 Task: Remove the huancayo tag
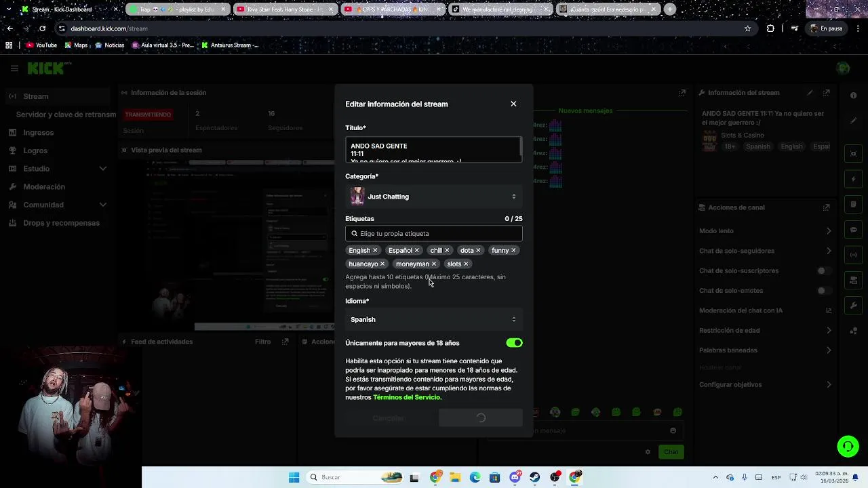pyautogui.click(x=382, y=264)
